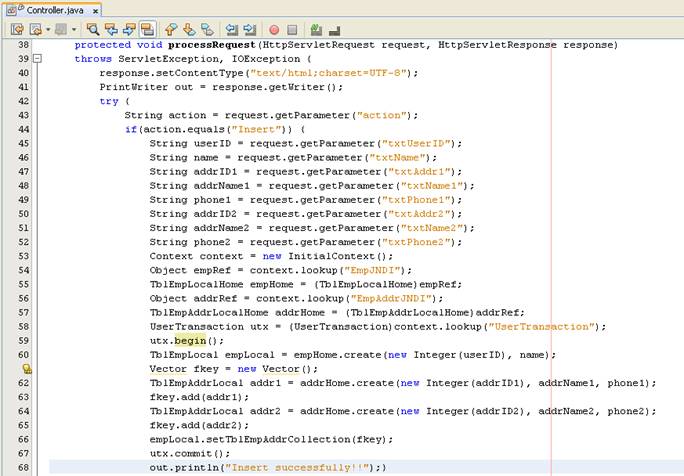The width and height of the screenshot is (684, 476).
Task: Open the Back history dropdown arrow
Action: tap(48, 30)
